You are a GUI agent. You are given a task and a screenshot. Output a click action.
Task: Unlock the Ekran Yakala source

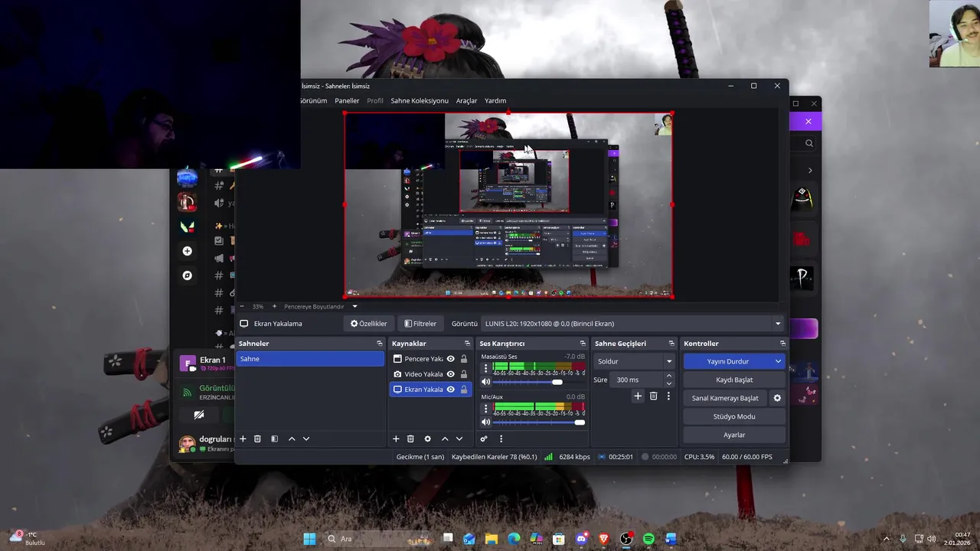pos(464,390)
